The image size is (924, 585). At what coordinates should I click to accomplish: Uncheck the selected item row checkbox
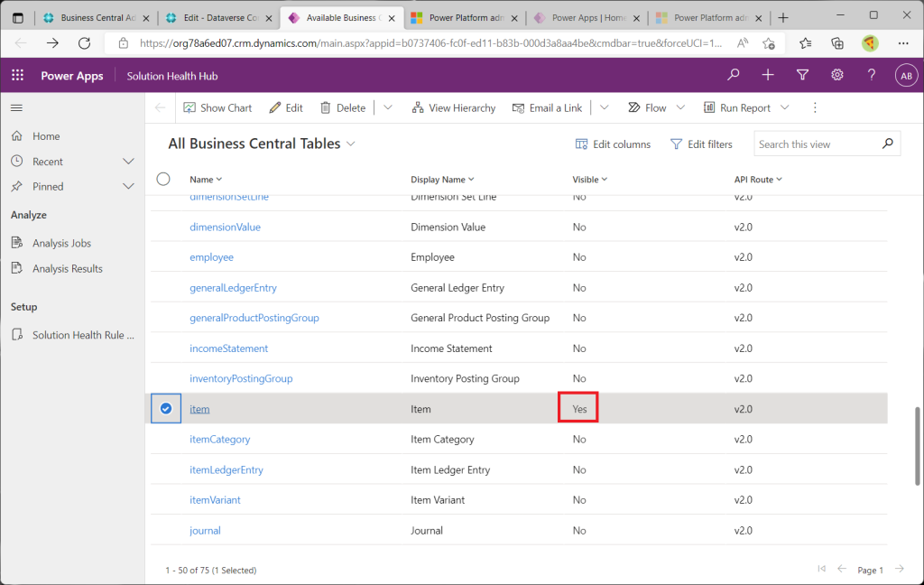166,409
